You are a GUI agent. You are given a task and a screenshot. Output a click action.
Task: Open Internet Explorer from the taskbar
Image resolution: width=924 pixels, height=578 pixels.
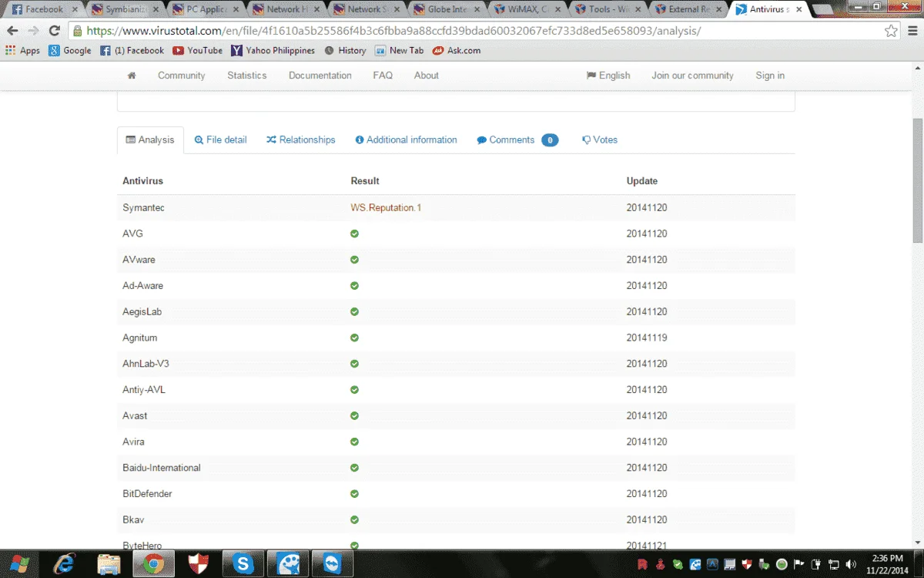click(x=65, y=564)
